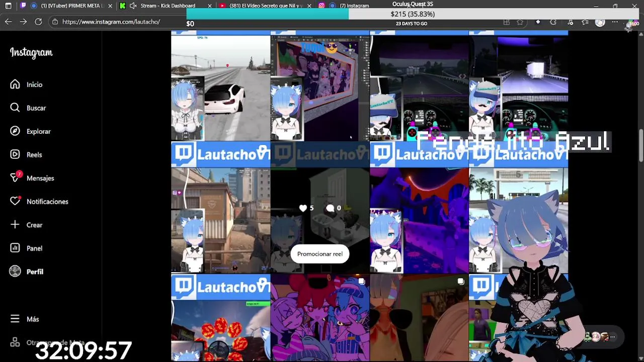Open the favorites list icon in toolbar
The height and width of the screenshot is (362, 644).
[x=585, y=22]
